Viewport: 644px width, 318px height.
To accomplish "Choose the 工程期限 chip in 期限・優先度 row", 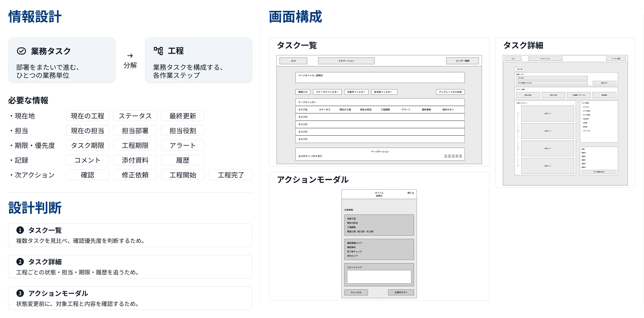I will (135, 145).
